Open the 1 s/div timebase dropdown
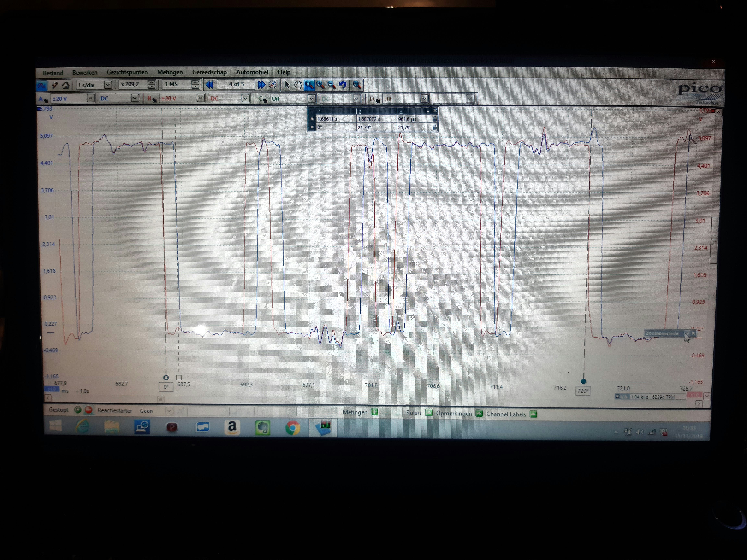 [x=108, y=85]
